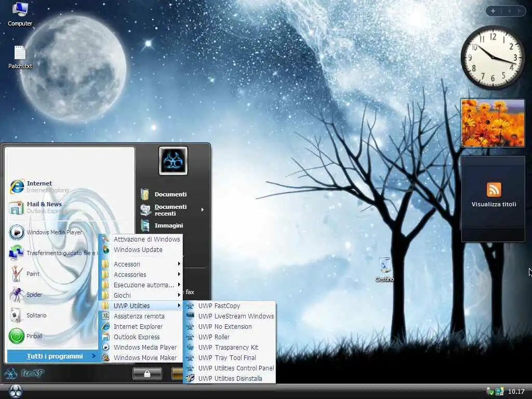Launch Mail & News Outlook Express icon
532x399 pixels.
point(16,207)
